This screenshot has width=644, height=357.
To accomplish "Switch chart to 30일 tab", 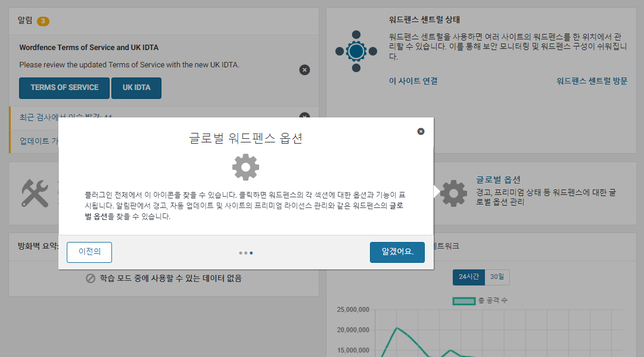I will pos(497,277).
